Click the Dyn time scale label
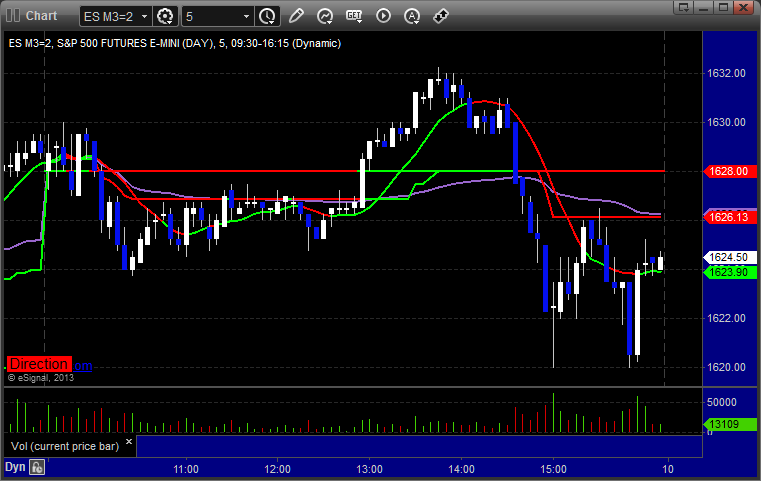The height and width of the screenshot is (481, 761). coord(15,467)
